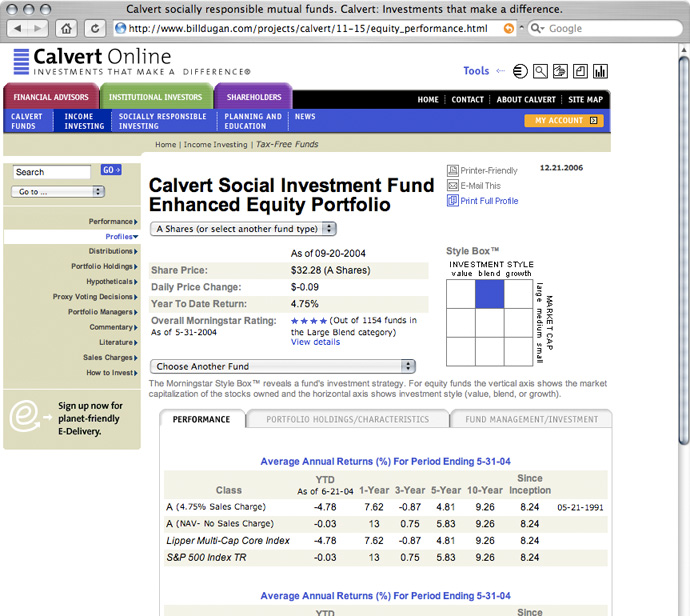Screen dimensions: 690x616
Task: Reload the page with the refresh button
Action: point(95,29)
